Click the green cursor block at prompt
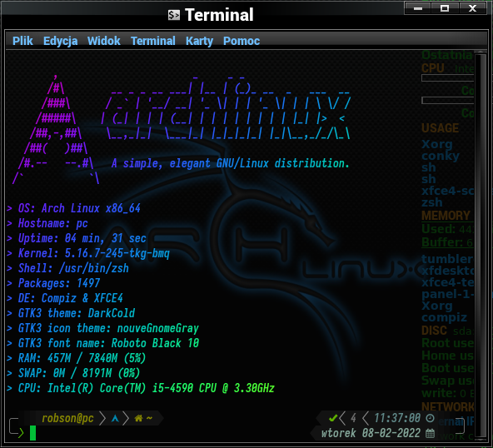 (32, 433)
